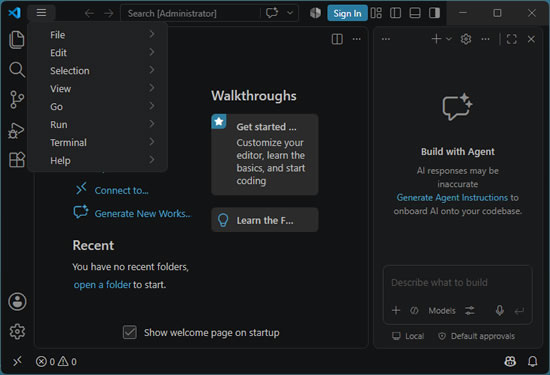Open the Terminal menu

(x=98, y=142)
